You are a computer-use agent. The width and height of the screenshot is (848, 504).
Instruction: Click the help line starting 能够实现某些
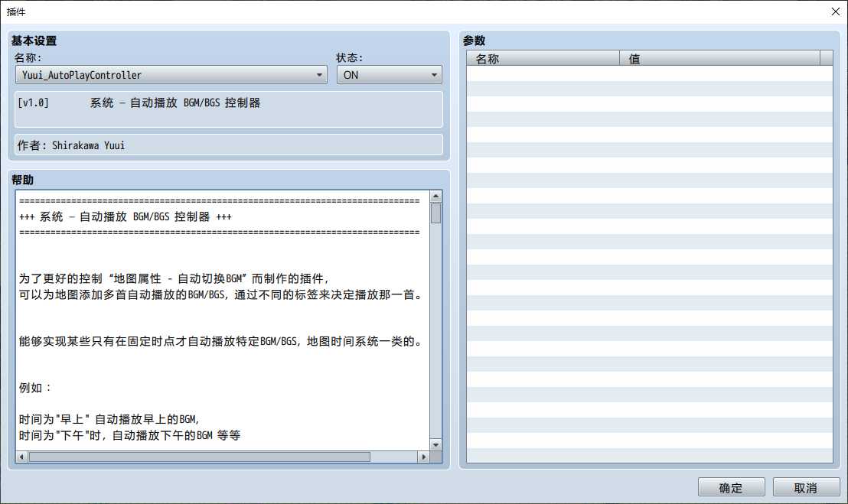(221, 341)
